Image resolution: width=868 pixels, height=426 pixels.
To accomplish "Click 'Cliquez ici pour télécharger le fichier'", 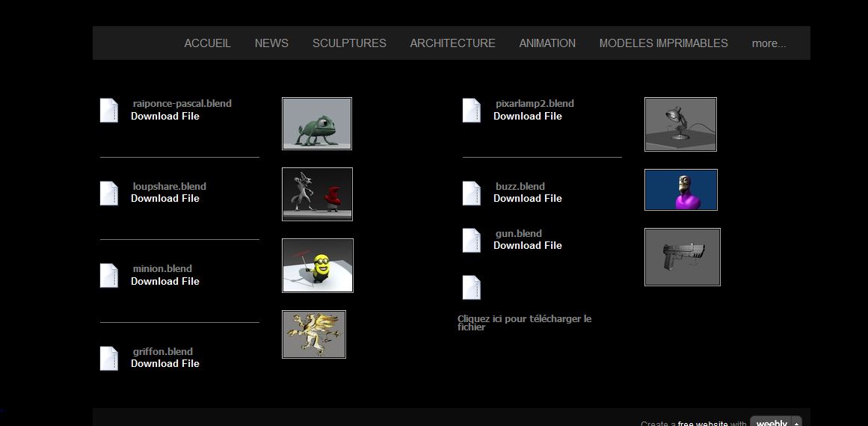I will click(x=524, y=323).
